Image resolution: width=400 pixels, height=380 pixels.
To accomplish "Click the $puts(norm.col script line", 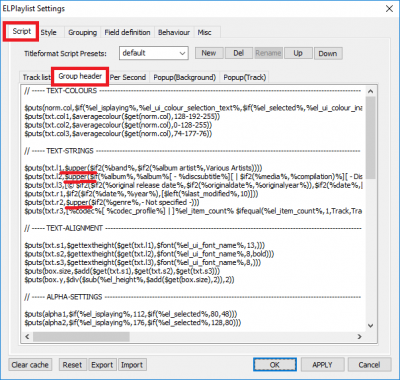I will 193,108.
